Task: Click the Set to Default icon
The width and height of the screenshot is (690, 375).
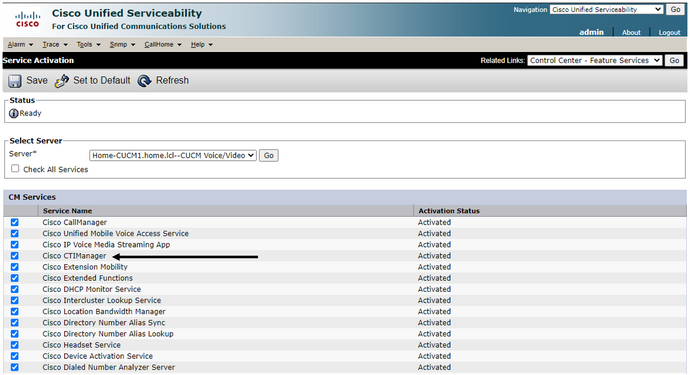Action: [62, 81]
